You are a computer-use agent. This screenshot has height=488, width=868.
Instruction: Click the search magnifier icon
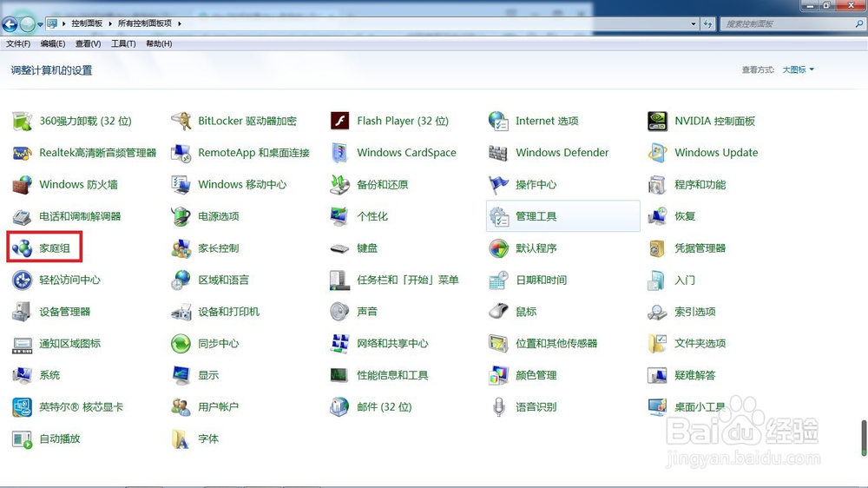[859, 23]
